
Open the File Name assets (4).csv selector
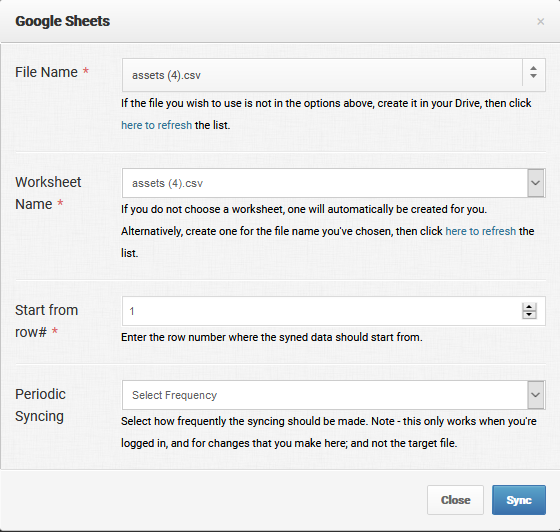coord(334,75)
